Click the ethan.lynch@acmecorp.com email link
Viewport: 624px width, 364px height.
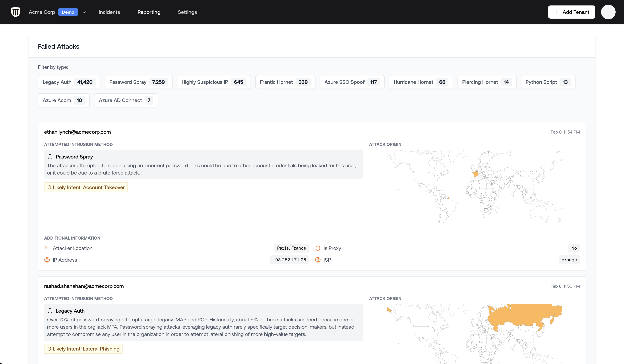pos(77,132)
